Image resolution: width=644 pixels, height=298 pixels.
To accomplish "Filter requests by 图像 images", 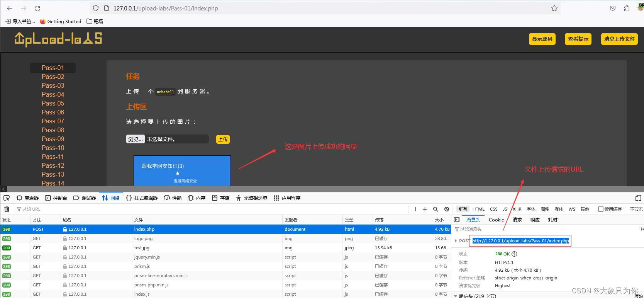I will [545, 209].
